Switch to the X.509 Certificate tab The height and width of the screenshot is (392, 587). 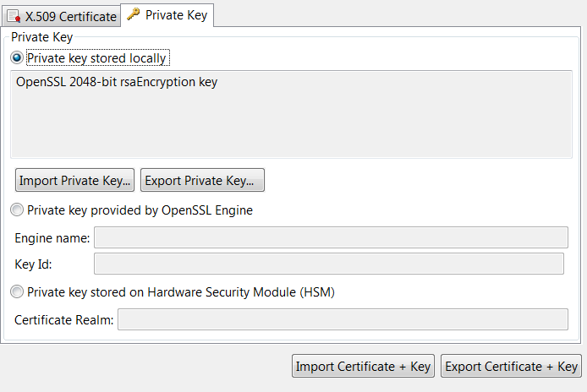(62, 16)
